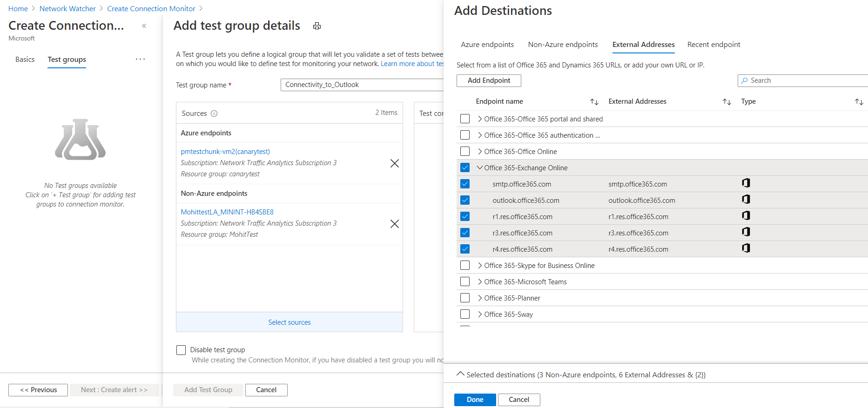This screenshot has height=408, width=868.
Task: Expand the Office 365-Skype for Business Online group
Action: [480, 265]
